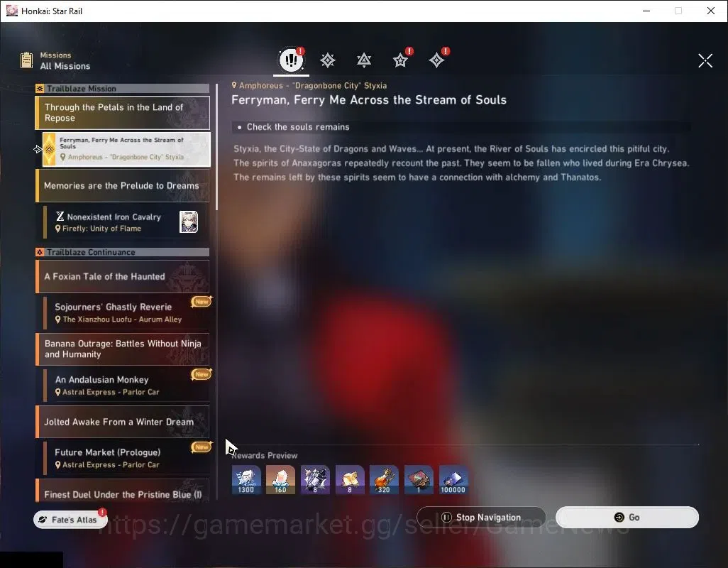The width and height of the screenshot is (728, 568).
Task: Click the third reward icon showing 8
Action: [x=315, y=479]
